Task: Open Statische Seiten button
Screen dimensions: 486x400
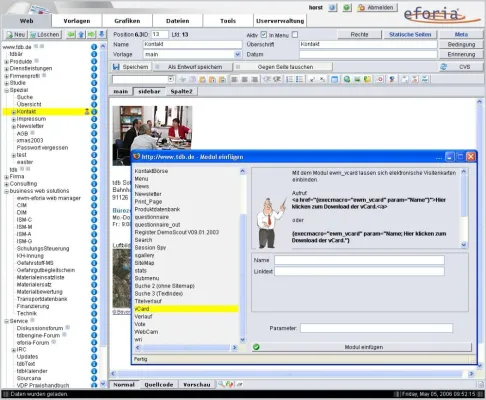Action: (410, 34)
